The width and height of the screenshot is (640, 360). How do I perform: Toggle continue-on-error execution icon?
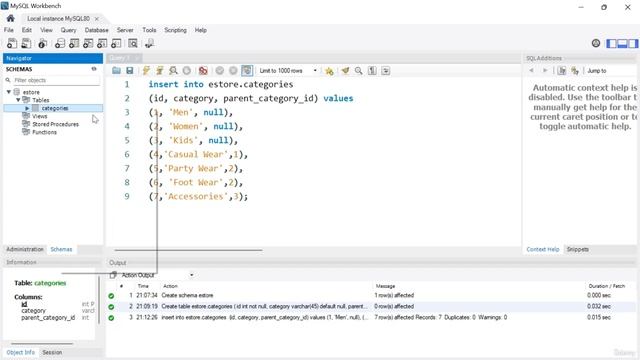pyautogui.click(x=203, y=71)
